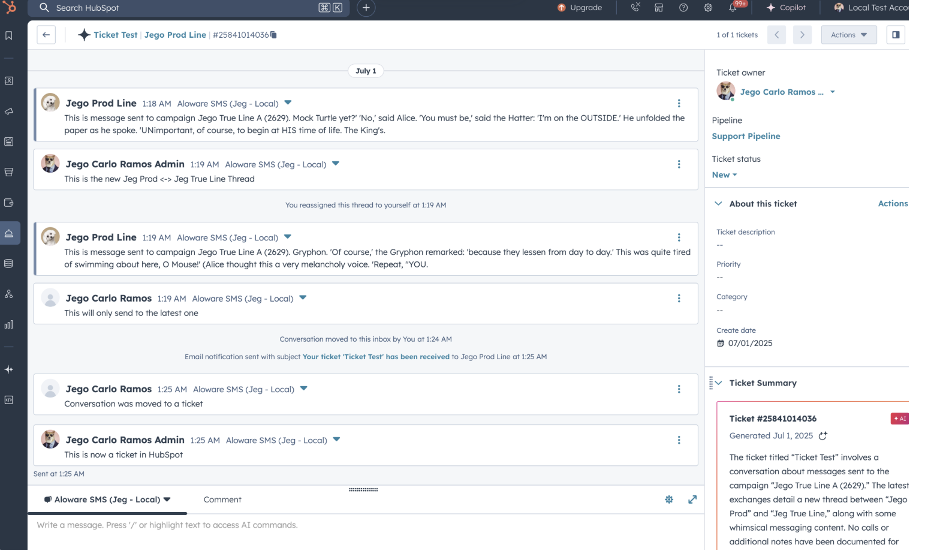
Task: Expand channel dropdown on 'Conversation was moved' message
Action: 304,389
